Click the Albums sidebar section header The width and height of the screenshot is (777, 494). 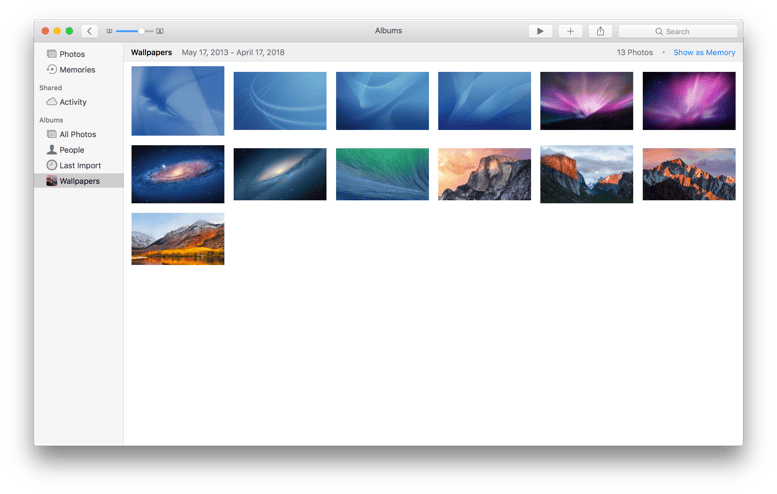pyautogui.click(x=51, y=120)
